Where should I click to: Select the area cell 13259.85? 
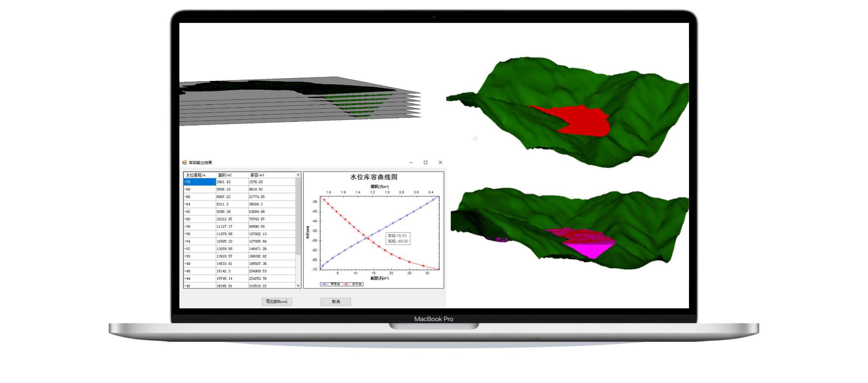232,249
